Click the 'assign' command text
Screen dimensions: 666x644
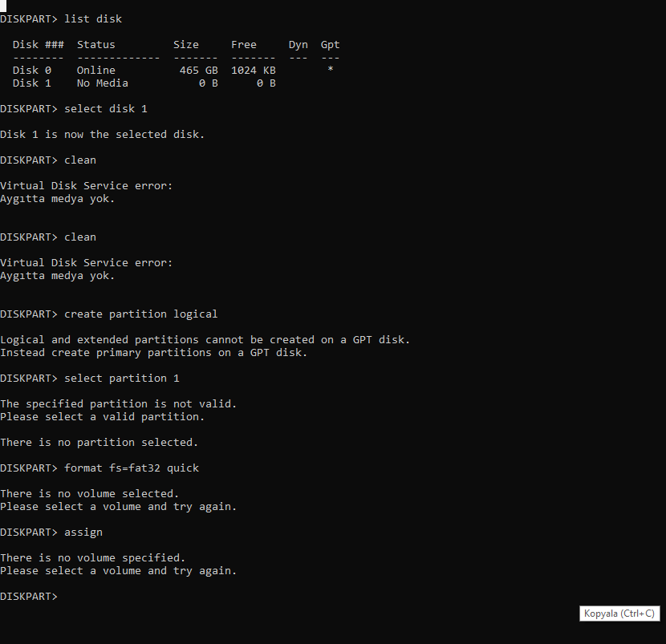(83, 533)
